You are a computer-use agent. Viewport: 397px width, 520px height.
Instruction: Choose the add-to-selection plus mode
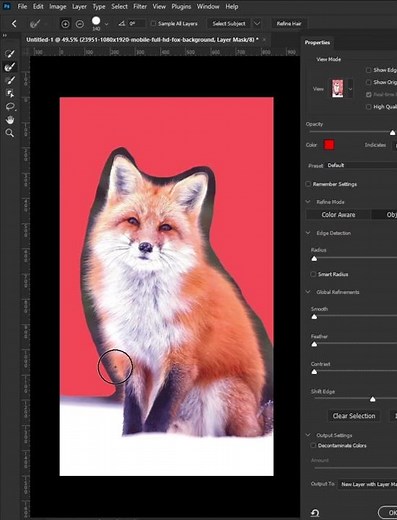point(65,24)
